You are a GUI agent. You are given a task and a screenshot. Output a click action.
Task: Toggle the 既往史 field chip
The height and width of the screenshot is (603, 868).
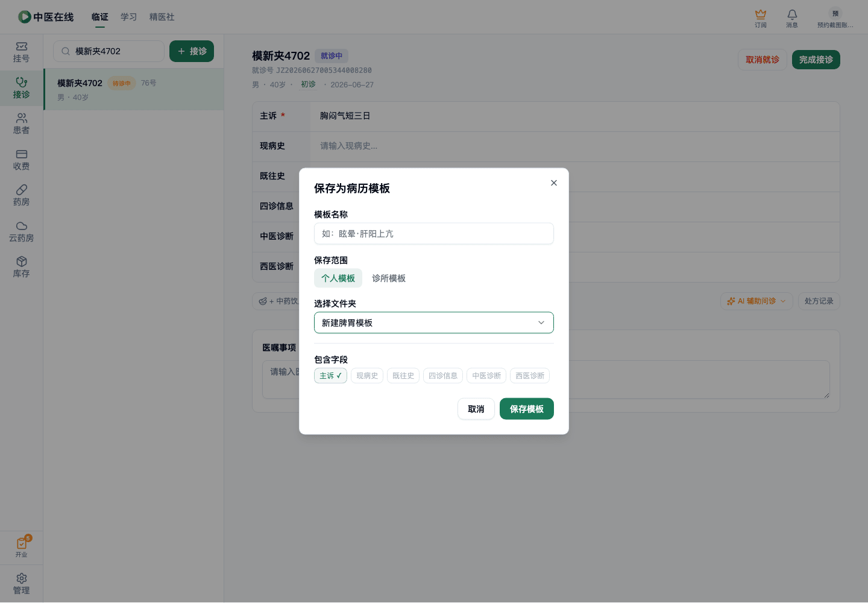coord(403,376)
